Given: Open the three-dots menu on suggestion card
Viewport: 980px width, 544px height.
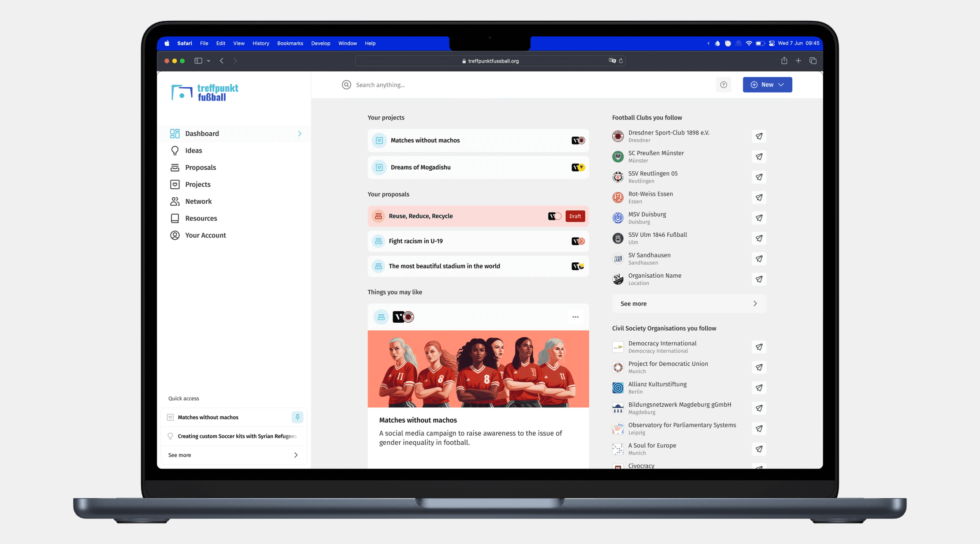Looking at the screenshot, I should [x=575, y=317].
